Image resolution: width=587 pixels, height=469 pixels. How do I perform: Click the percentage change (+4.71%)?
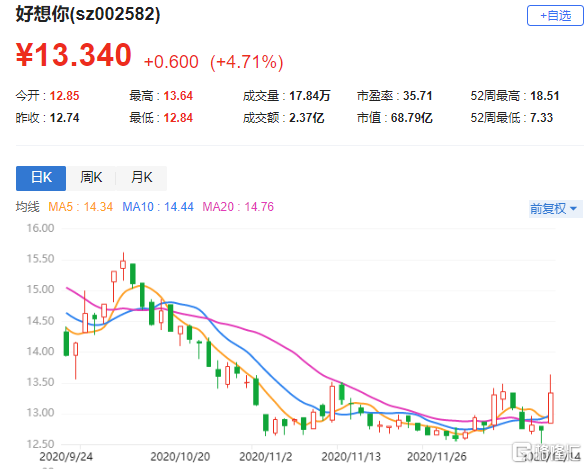(x=247, y=62)
